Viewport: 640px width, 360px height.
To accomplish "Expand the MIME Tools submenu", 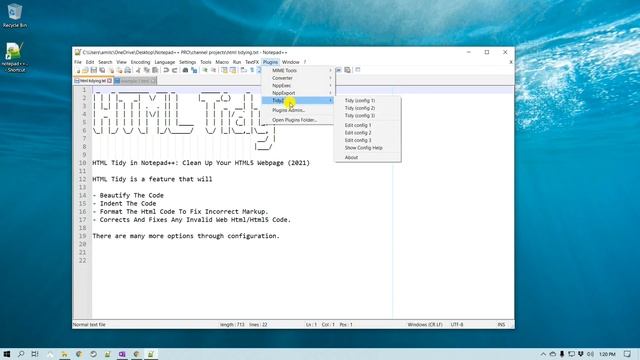I will [x=298, y=71].
